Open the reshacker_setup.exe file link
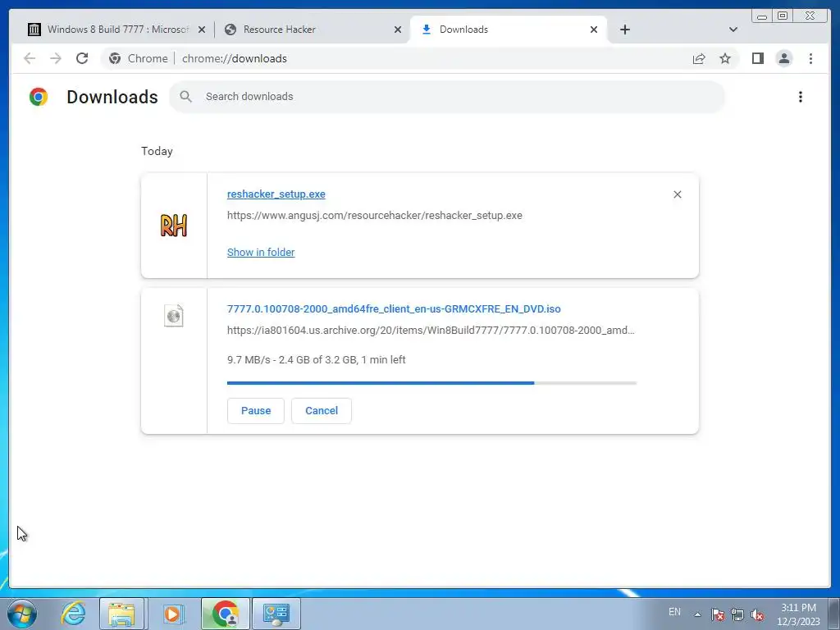This screenshot has height=630, width=840. point(276,194)
